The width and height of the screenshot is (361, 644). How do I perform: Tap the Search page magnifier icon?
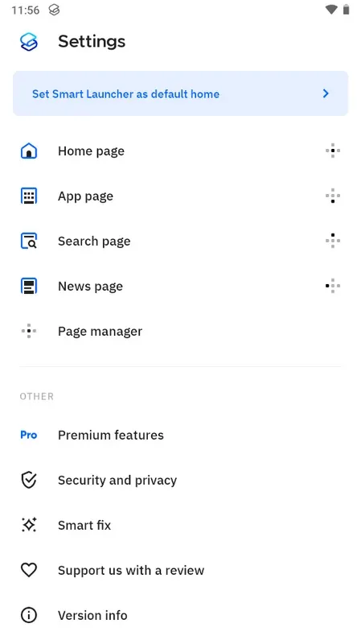29,241
